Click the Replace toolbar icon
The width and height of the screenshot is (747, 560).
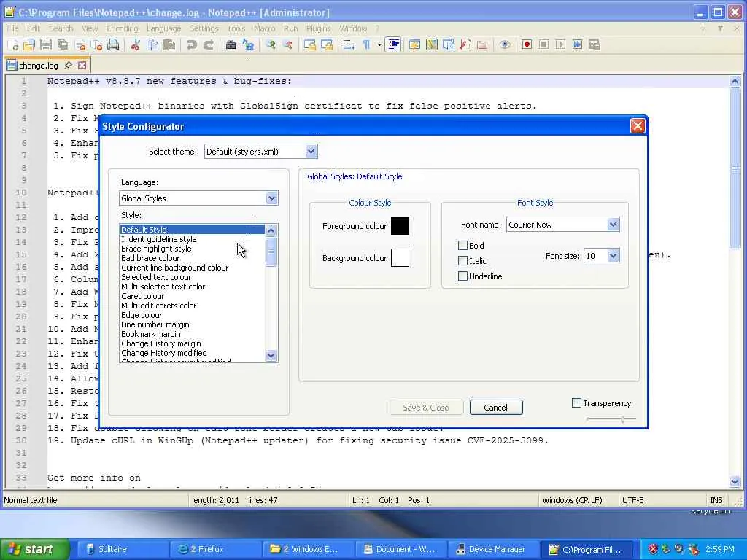[x=248, y=44]
